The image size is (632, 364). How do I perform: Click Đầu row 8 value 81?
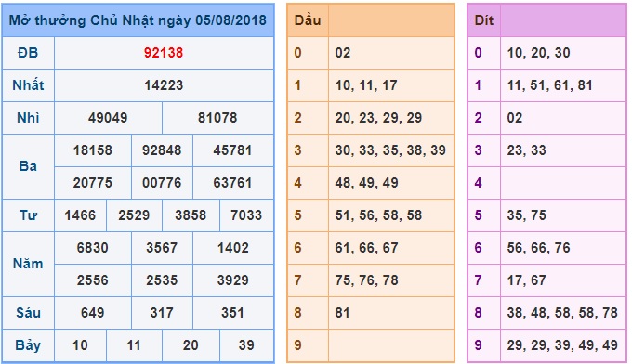pos(342,313)
